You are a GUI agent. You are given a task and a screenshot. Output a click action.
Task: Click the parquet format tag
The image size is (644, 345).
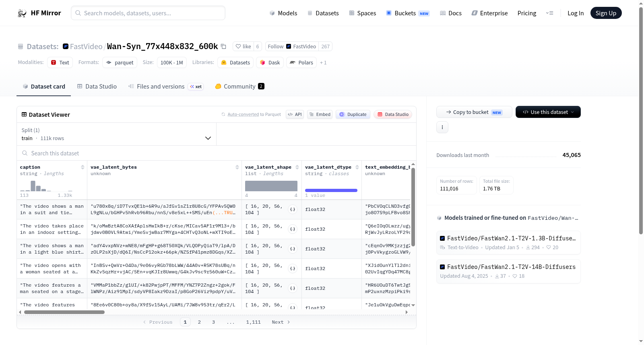(120, 62)
